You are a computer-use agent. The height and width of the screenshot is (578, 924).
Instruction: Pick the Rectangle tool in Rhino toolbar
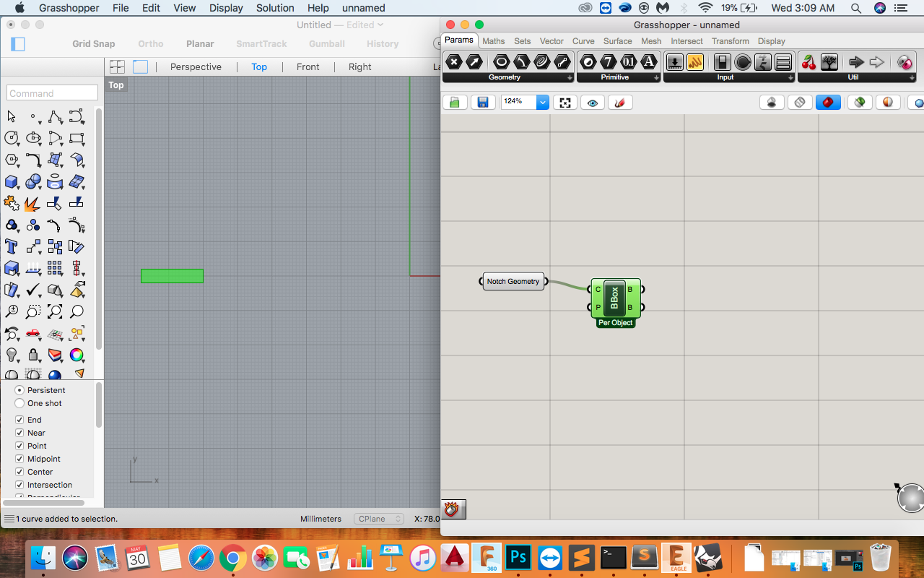point(77,138)
